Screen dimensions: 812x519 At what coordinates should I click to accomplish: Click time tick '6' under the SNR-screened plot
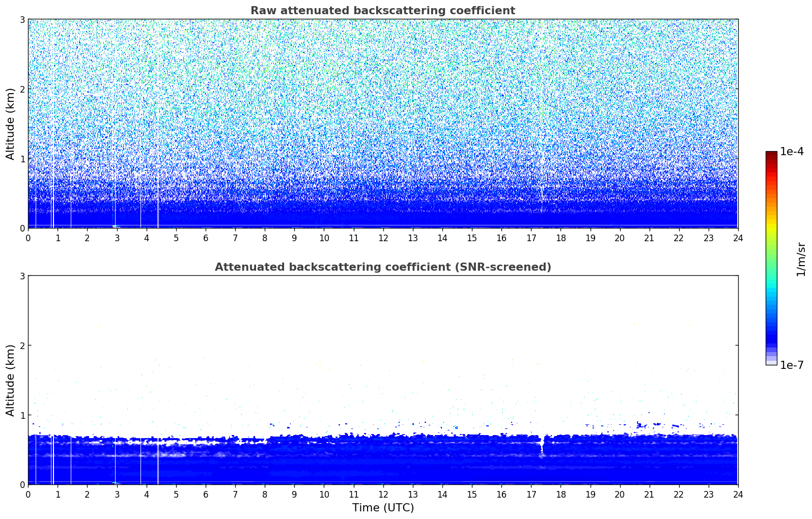pyautogui.click(x=206, y=494)
